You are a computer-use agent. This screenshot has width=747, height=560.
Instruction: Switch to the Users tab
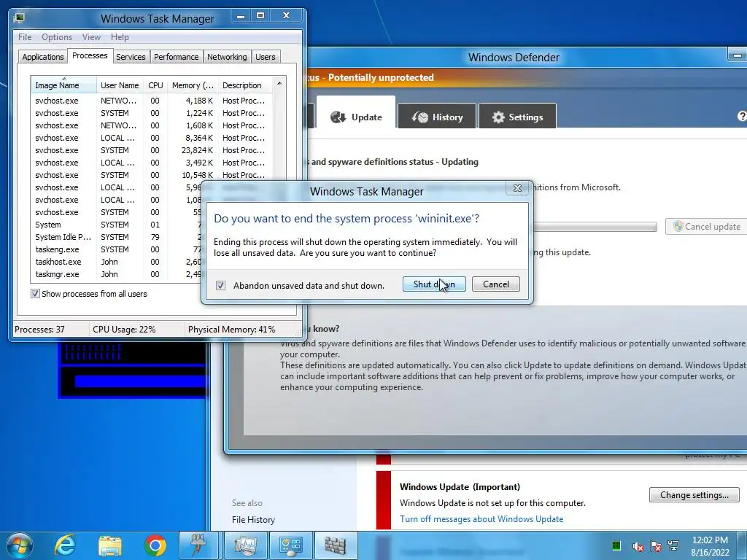(266, 57)
